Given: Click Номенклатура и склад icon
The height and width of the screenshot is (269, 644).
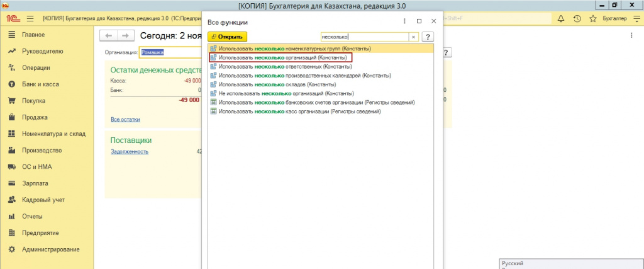Looking at the screenshot, I should [12, 134].
